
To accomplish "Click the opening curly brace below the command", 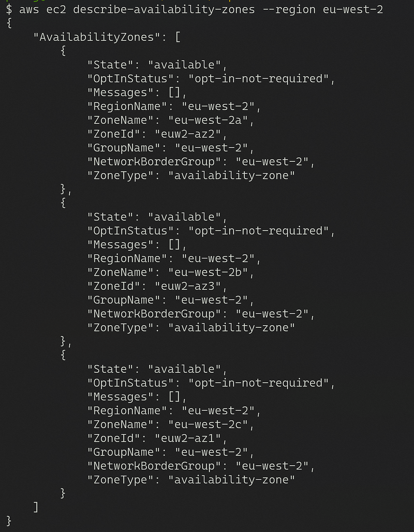I will tap(9, 23).
